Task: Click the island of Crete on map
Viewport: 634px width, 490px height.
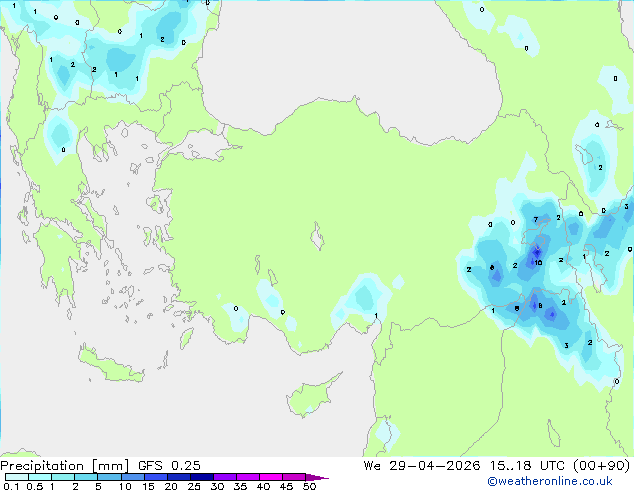Action: [111, 366]
